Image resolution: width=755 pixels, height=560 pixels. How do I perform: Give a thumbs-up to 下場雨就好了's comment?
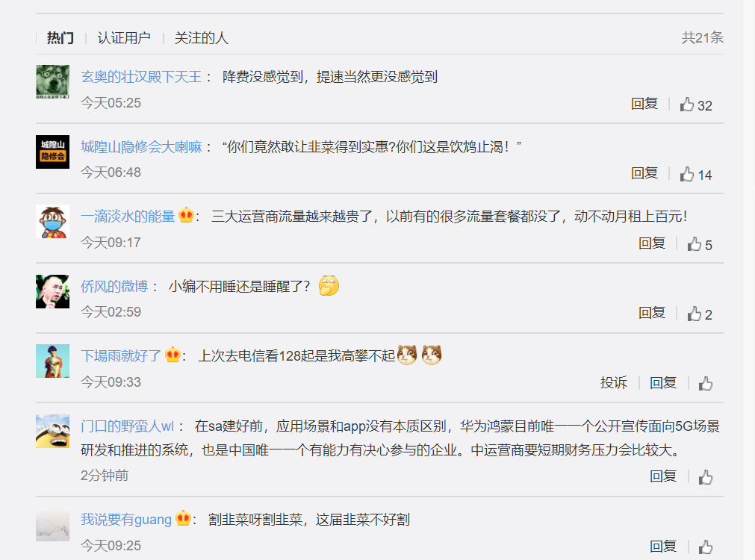[x=706, y=383]
